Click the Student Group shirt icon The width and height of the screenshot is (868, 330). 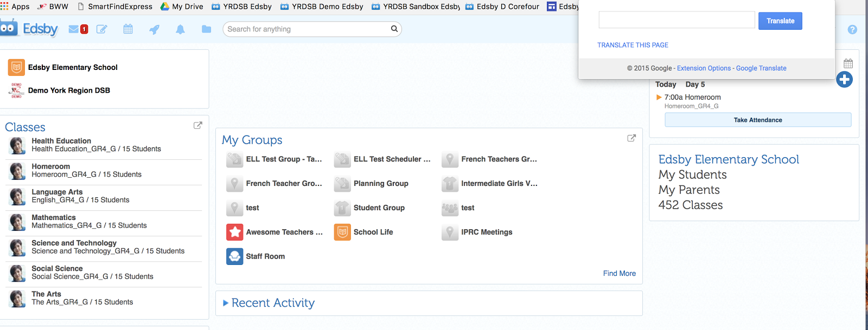(x=342, y=208)
